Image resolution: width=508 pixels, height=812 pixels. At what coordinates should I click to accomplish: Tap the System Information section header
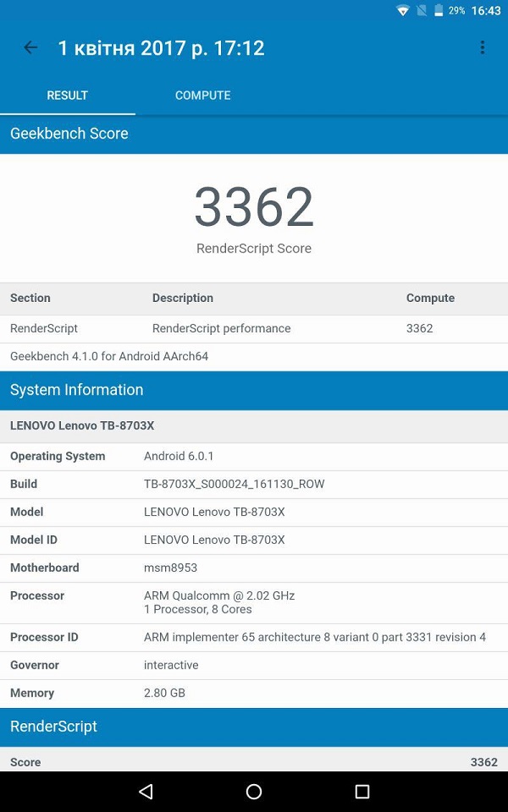click(x=254, y=390)
